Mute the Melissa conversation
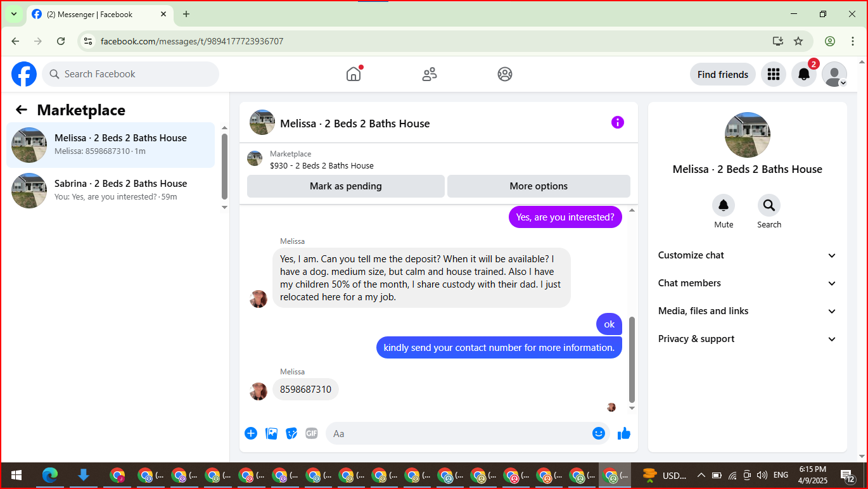This screenshot has width=868, height=489. pyautogui.click(x=724, y=205)
